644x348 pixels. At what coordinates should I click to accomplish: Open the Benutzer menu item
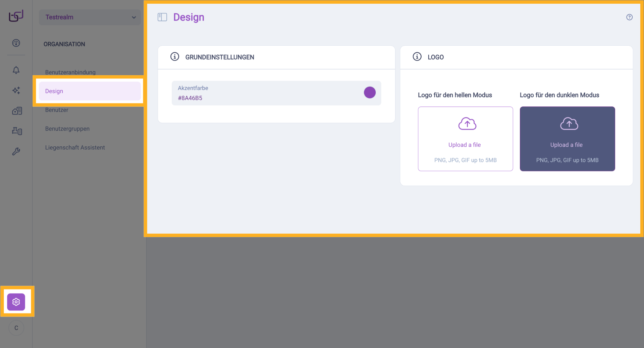[57, 110]
